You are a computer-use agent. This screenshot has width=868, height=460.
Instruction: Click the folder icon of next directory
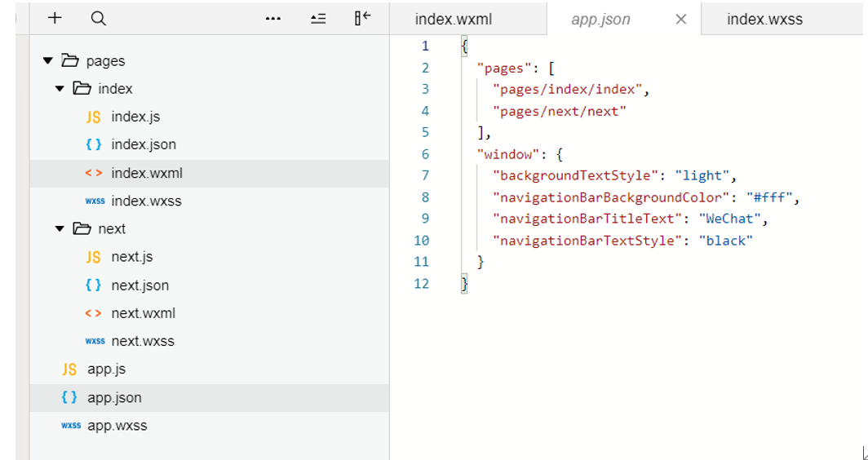pos(82,228)
